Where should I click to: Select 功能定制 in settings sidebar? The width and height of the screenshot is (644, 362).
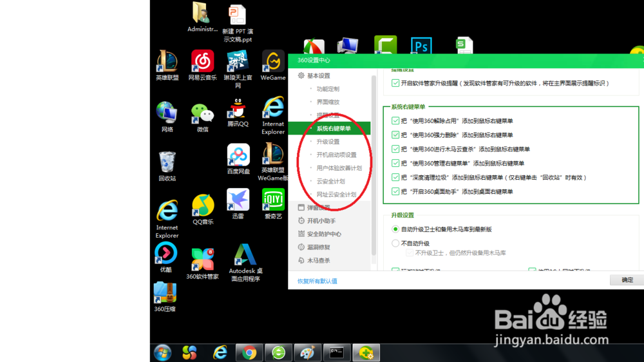click(328, 89)
